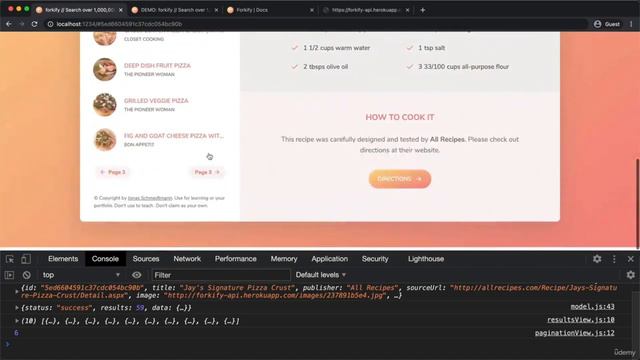Open the Fig and Goat Cheese Pizza recipe

[173, 136]
